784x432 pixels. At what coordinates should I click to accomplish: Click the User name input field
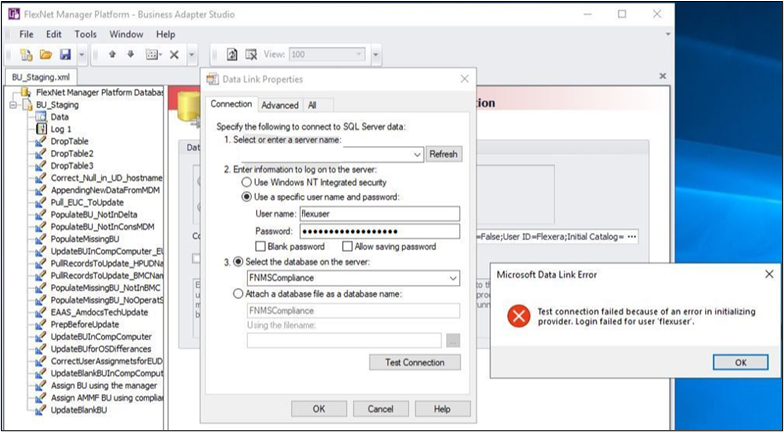(x=383, y=213)
